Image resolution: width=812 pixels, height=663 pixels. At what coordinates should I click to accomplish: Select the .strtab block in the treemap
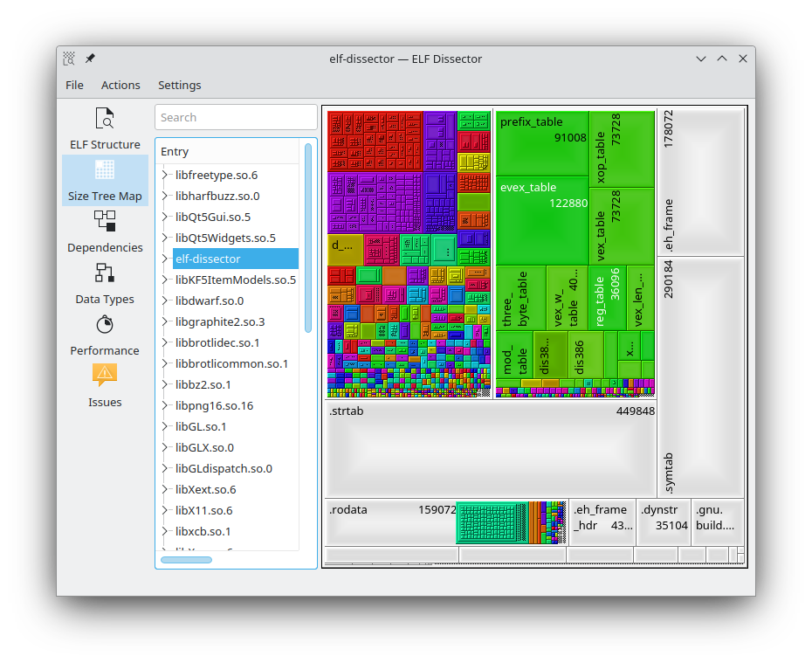pos(489,445)
